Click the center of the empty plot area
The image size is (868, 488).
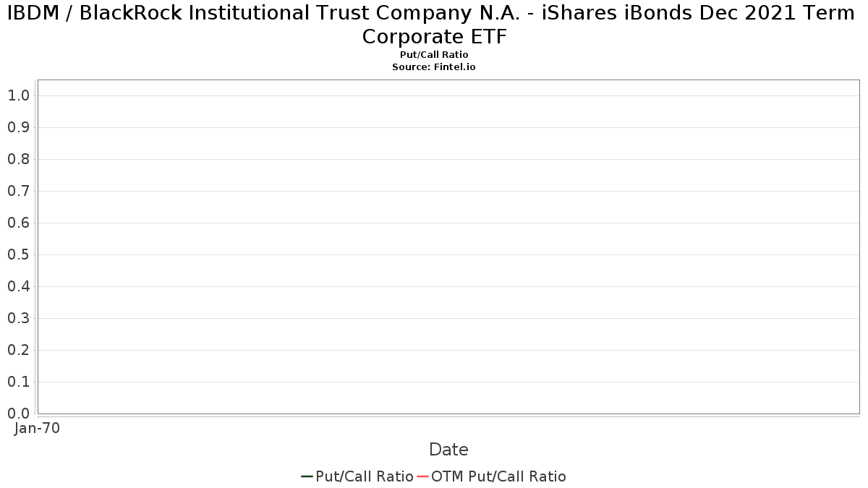tap(448, 247)
